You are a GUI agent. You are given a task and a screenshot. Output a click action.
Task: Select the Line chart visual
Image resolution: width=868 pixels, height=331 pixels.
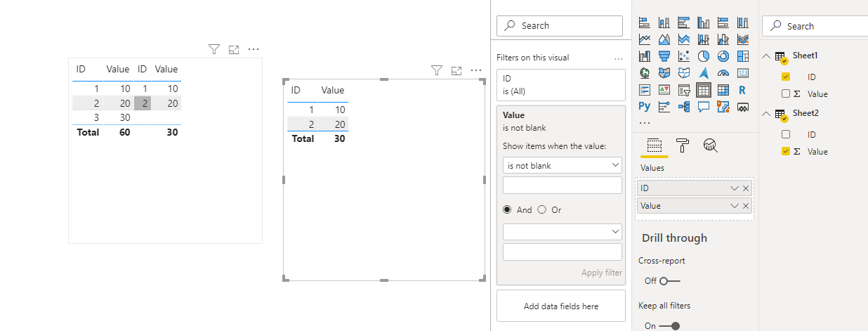[645, 39]
